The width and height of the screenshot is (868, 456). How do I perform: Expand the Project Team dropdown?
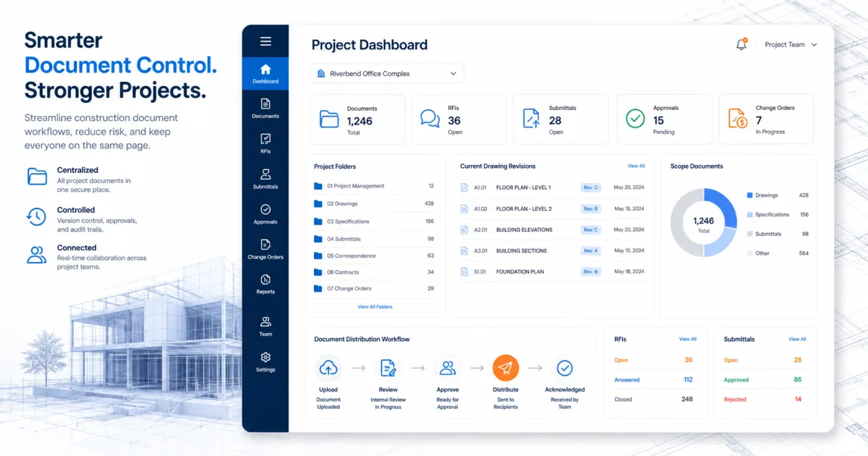pos(791,45)
